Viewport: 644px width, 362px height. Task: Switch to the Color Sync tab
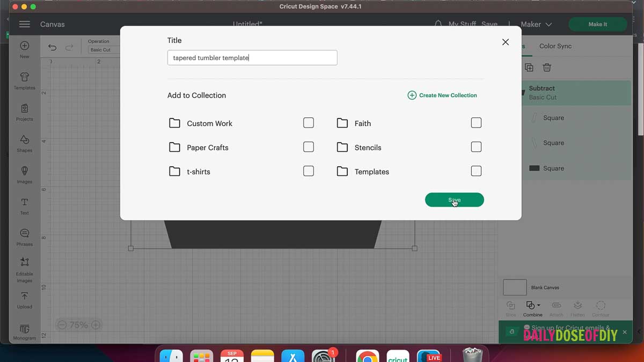tap(555, 46)
